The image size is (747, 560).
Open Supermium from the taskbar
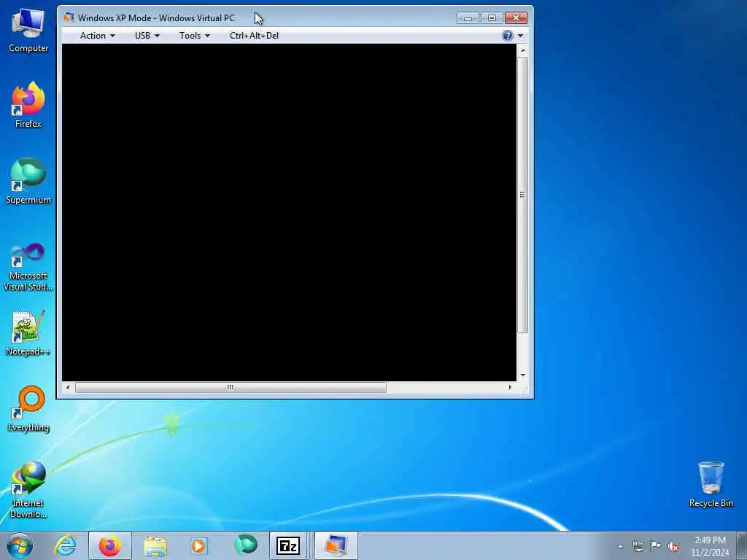click(x=245, y=545)
